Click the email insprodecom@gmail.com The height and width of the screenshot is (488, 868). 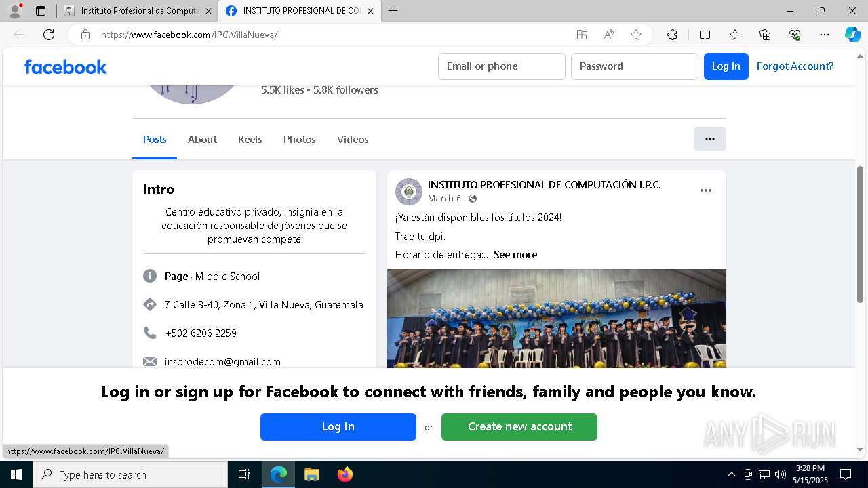pos(222,362)
